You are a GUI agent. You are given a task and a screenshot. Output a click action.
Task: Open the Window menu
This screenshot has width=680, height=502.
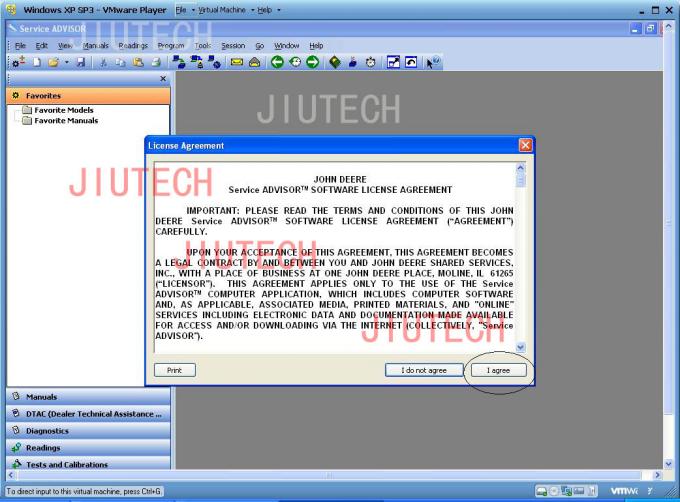click(287, 46)
